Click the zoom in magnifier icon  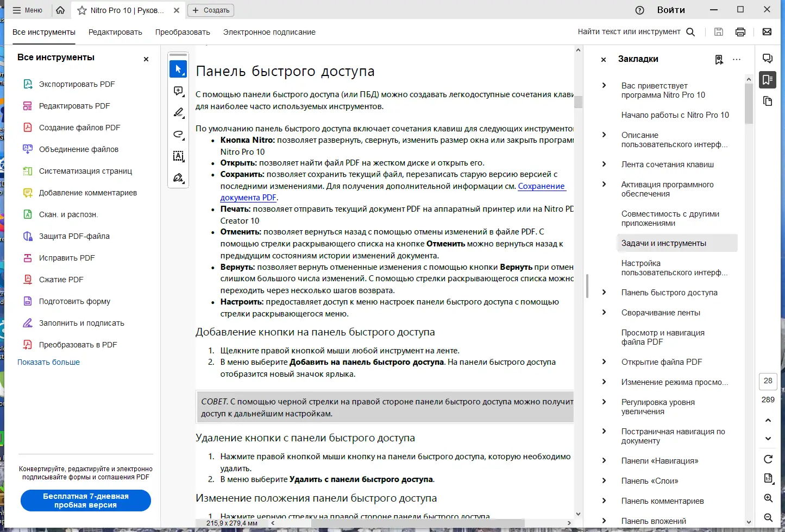click(x=768, y=498)
